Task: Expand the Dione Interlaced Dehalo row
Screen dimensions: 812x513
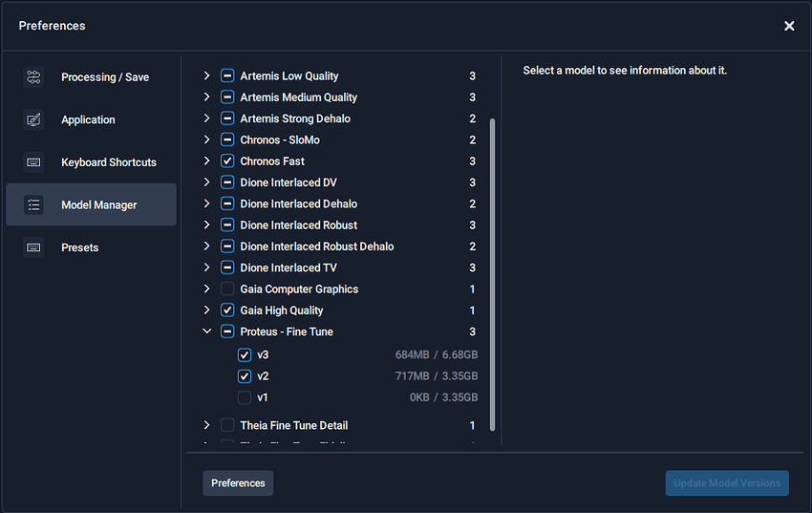Action: click(206, 203)
